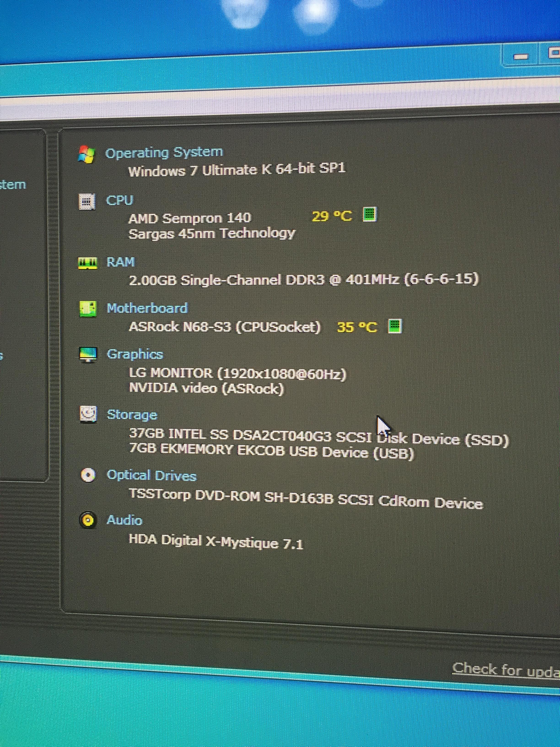Open the CPU section heading
Screen dimensions: 560x747
tap(120, 200)
